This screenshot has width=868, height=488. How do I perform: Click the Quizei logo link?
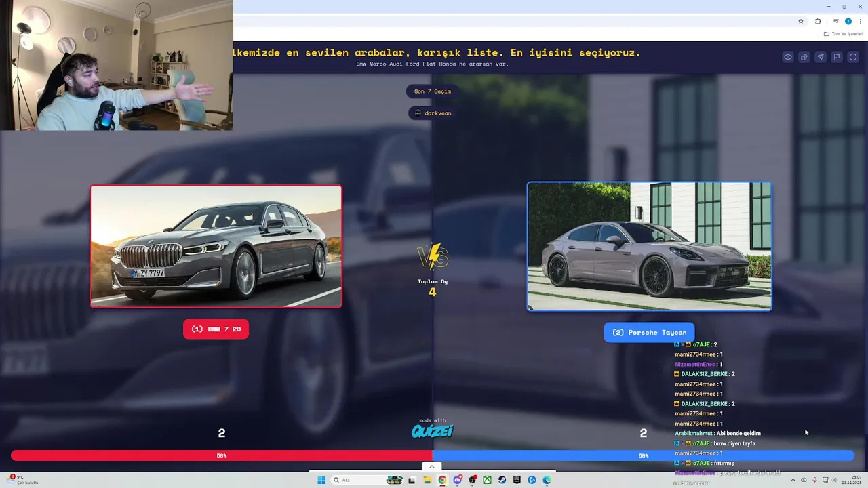click(433, 430)
